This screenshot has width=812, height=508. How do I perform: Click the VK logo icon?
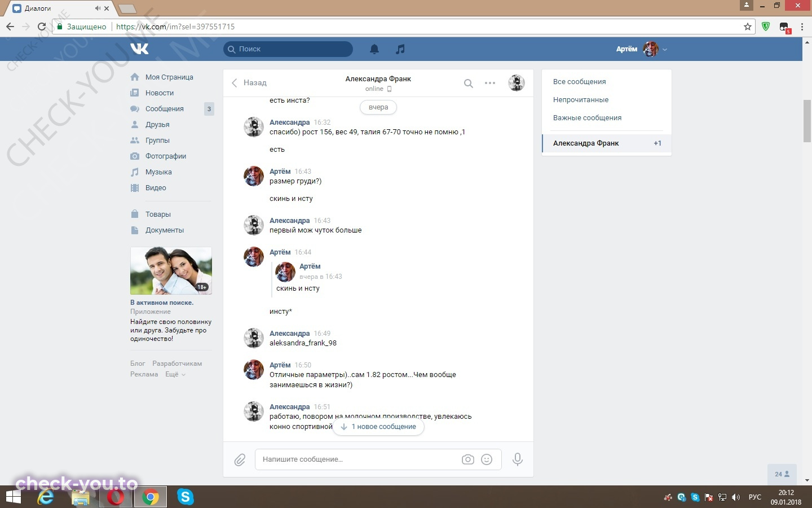click(139, 49)
